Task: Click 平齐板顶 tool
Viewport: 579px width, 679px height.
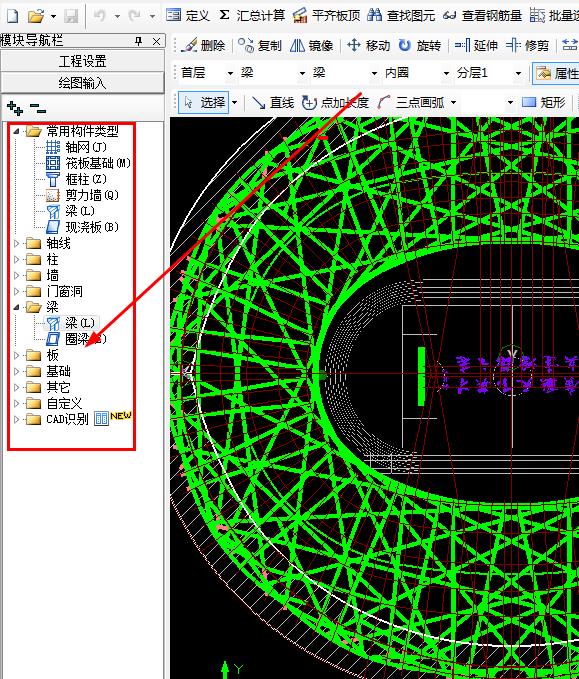Action: pyautogui.click(x=327, y=16)
